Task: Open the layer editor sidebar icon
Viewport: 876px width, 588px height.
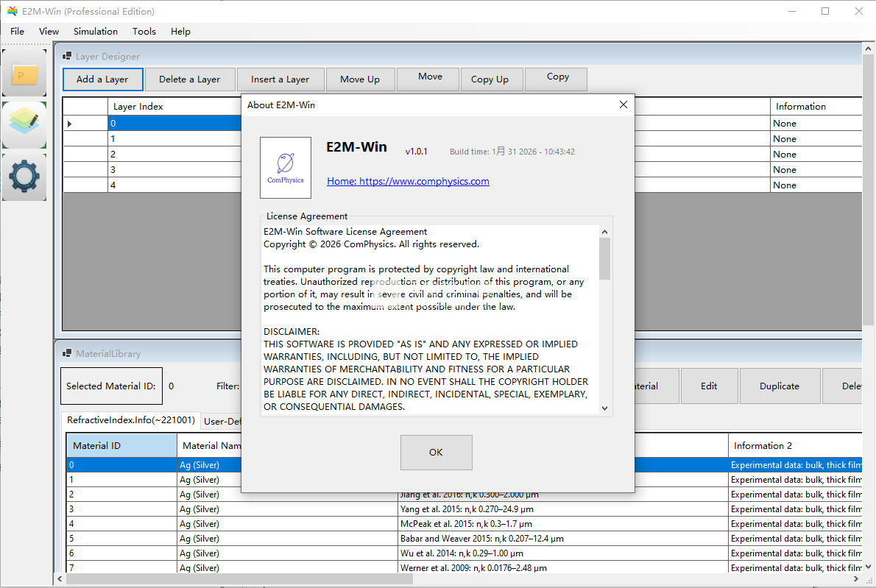Action: pyautogui.click(x=25, y=125)
